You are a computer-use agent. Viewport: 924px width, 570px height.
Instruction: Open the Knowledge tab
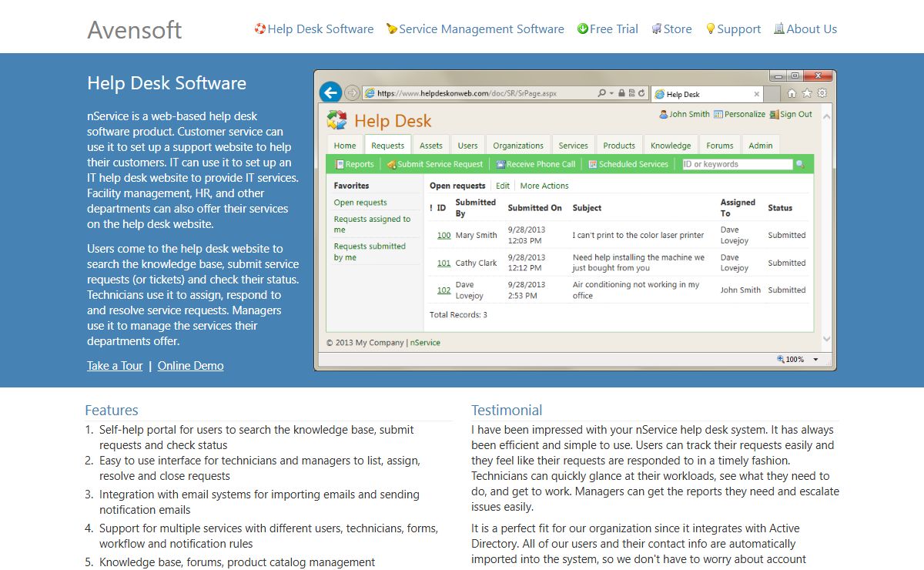(671, 145)
